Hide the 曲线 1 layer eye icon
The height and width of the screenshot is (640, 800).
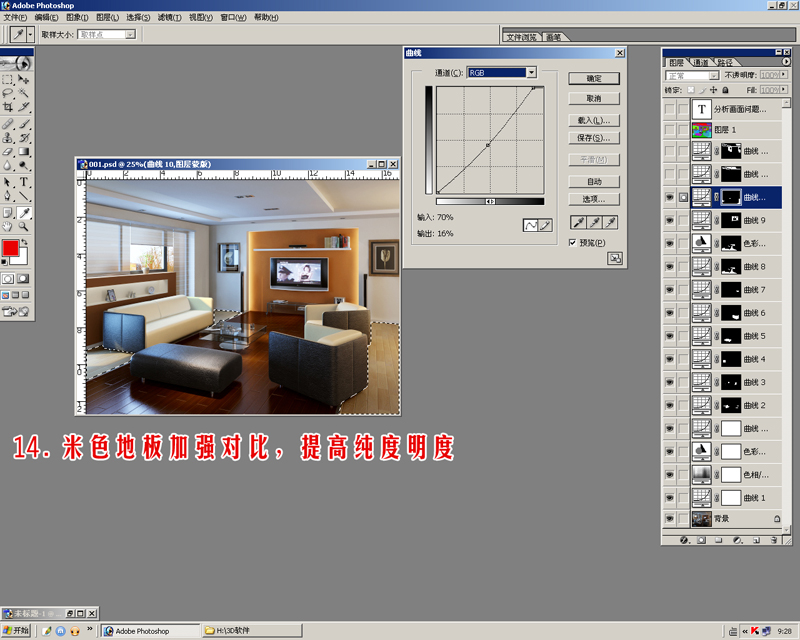669,498
